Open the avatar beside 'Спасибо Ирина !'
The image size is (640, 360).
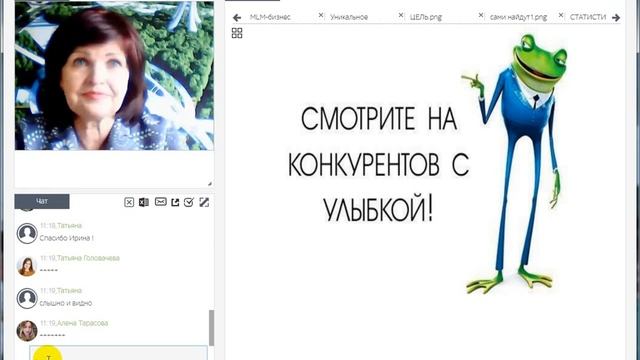[x=27, y=233]
